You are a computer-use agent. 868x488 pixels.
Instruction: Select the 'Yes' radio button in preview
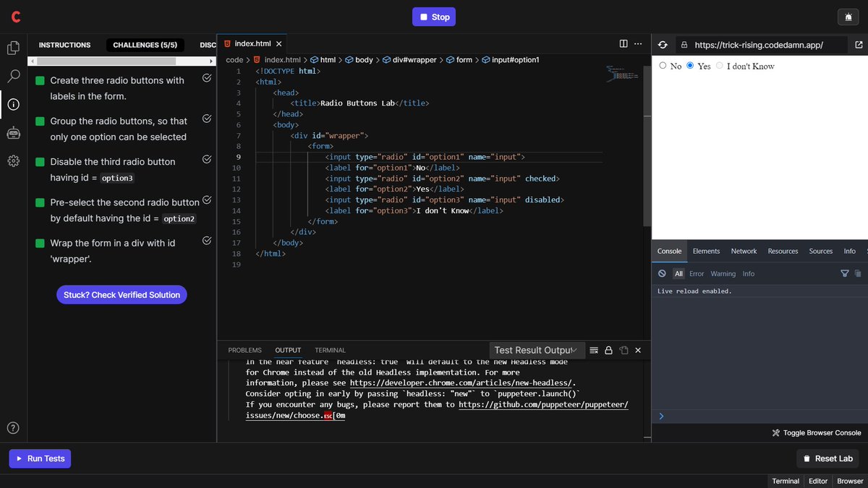(690, 66)
